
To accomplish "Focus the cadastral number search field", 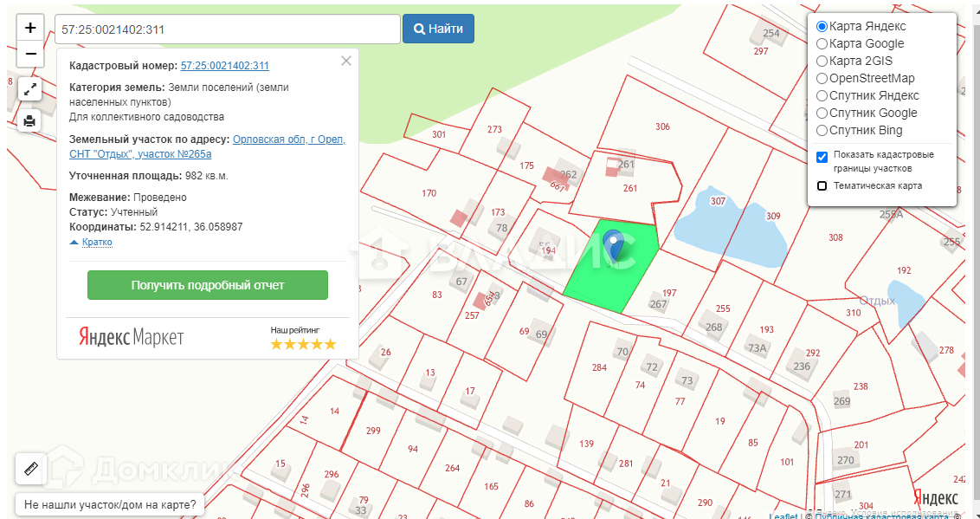I will pyautogui.click(x=228, y=29).
